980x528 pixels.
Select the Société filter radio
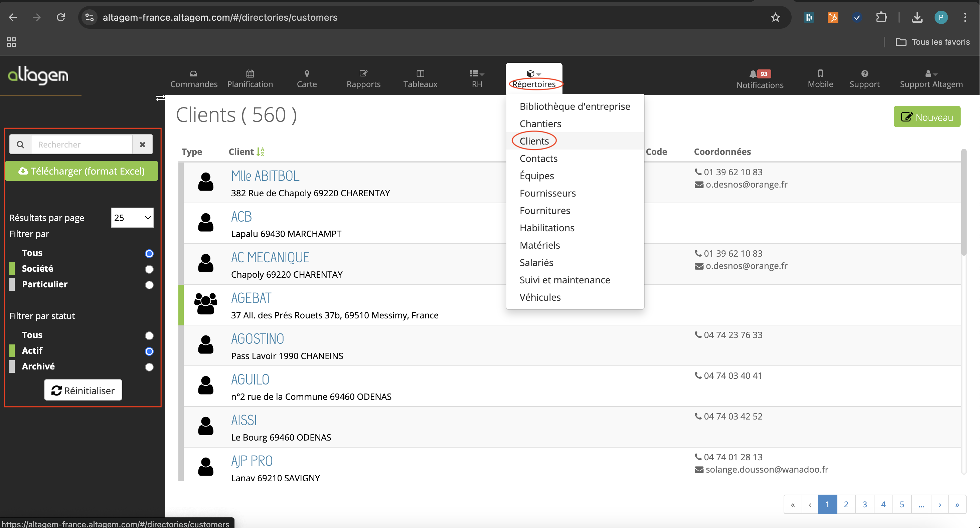point(149,269)
